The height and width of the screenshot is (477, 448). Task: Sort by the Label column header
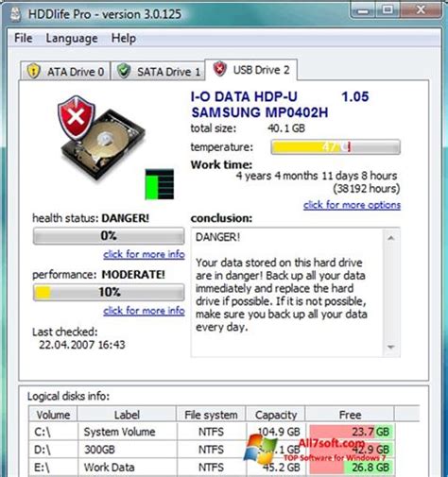127,415
